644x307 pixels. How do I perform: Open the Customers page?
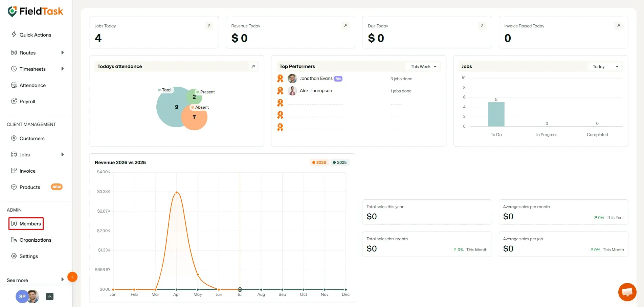[x=32, y=138]
